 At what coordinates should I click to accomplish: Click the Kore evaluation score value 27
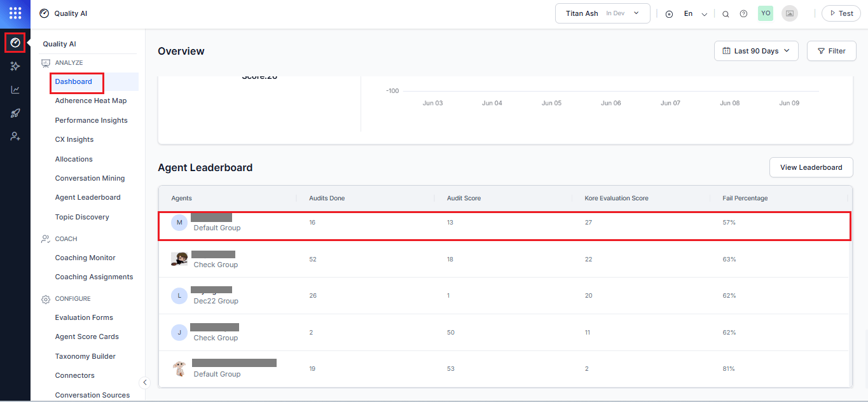pyautogui.click(x=588, y=223)
